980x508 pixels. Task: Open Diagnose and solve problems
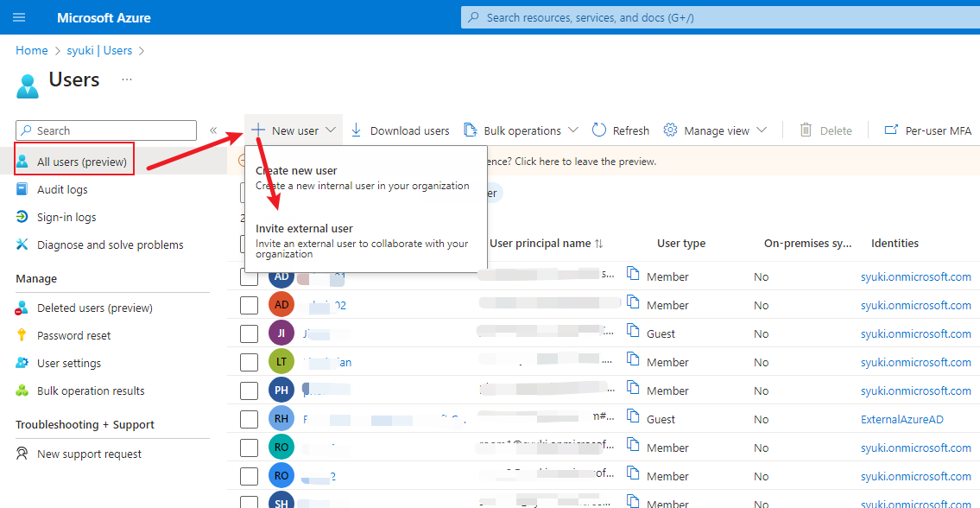[x=110, y=244]
